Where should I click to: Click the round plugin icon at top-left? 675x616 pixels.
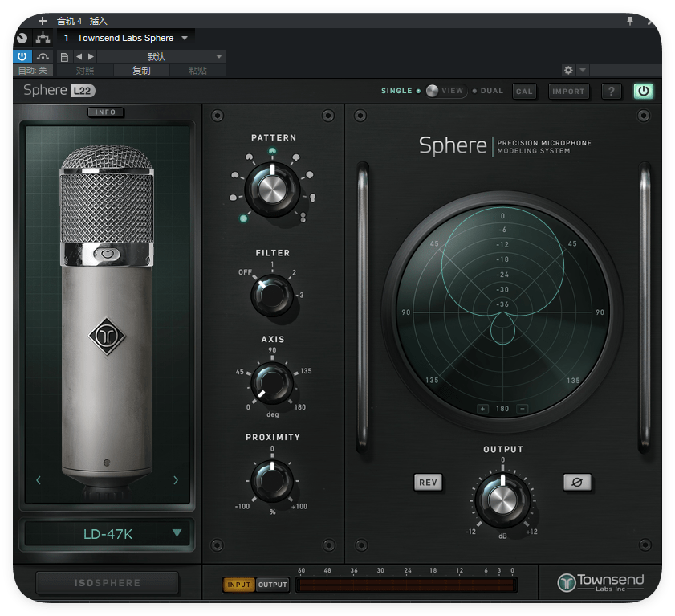click(x=22, y=38)
